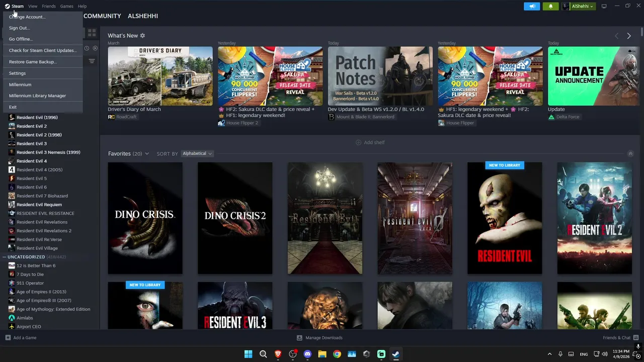Image resolution: width=644 pixels, height=362 pixels.
Task: Click the Add shelf plus icon
Action: point(358,142)
